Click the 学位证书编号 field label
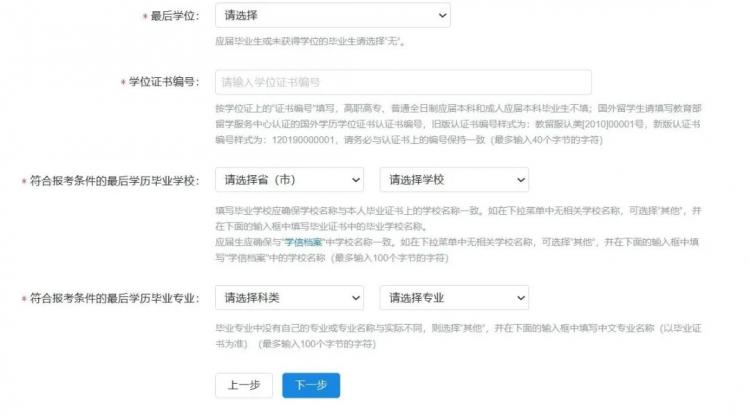This screenshot has height=415, width=750. (164, 82)
